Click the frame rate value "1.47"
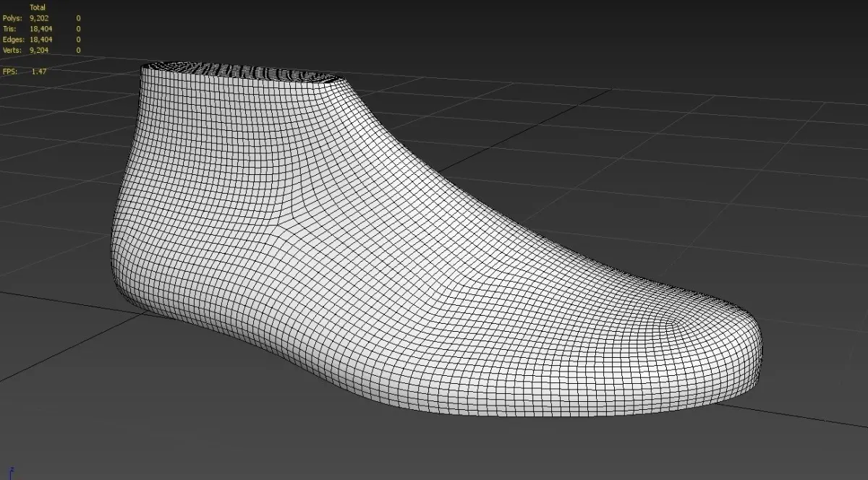 click(38, 72)
